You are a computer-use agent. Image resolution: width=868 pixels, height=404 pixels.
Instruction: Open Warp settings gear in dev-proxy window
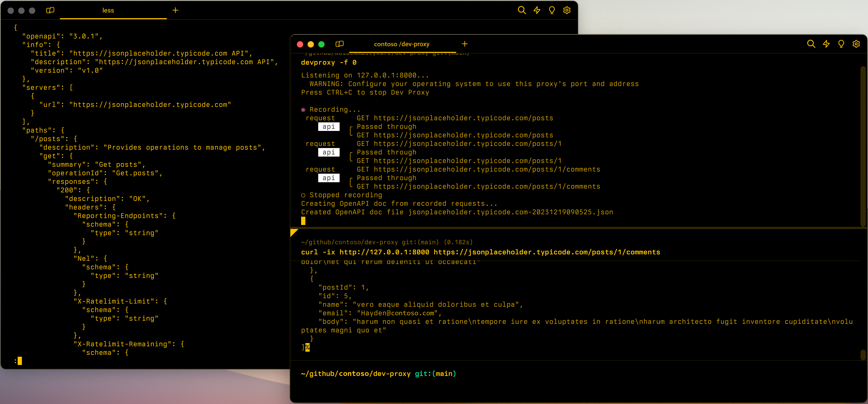tap(857, 44)
